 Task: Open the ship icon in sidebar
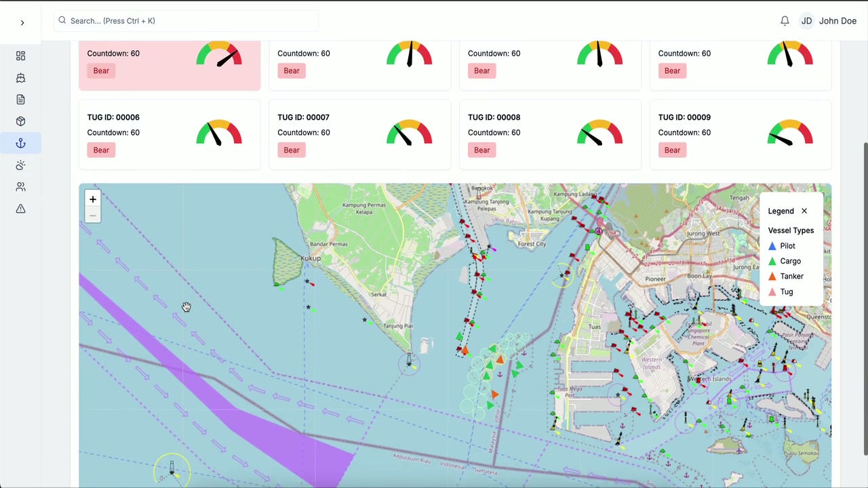20,78
